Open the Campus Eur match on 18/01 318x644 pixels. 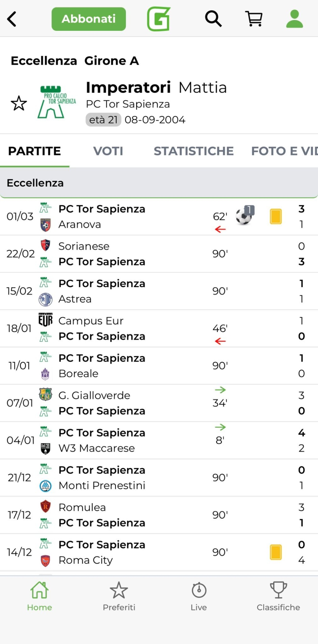[134, 328]
